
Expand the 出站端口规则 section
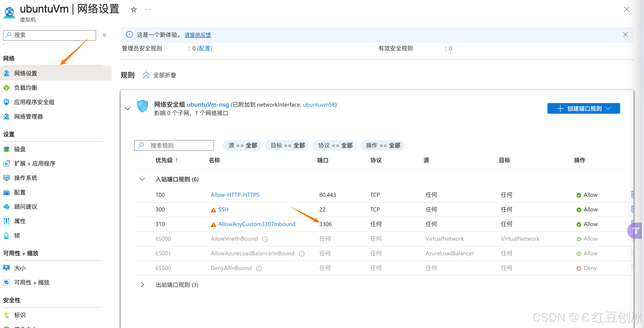(142, 285)
